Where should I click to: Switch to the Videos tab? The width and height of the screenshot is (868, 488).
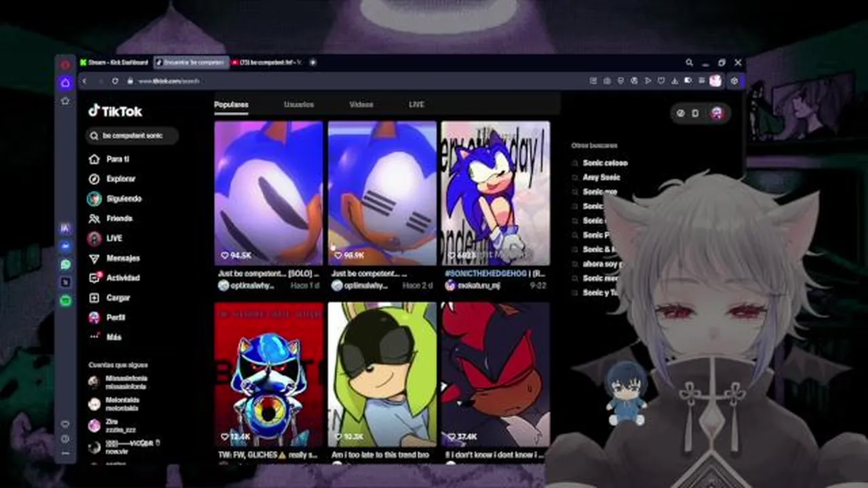pyautogui.click(x=361, y=104)
